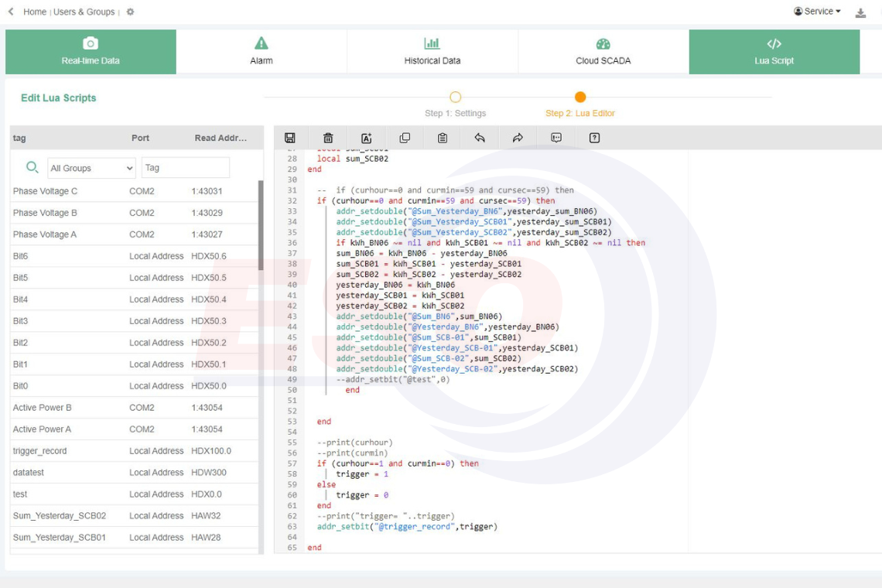Expand the All Groups dropdown
Image resolution: width=882 pixels, height=588 pixels.
(x=91, y=168)
